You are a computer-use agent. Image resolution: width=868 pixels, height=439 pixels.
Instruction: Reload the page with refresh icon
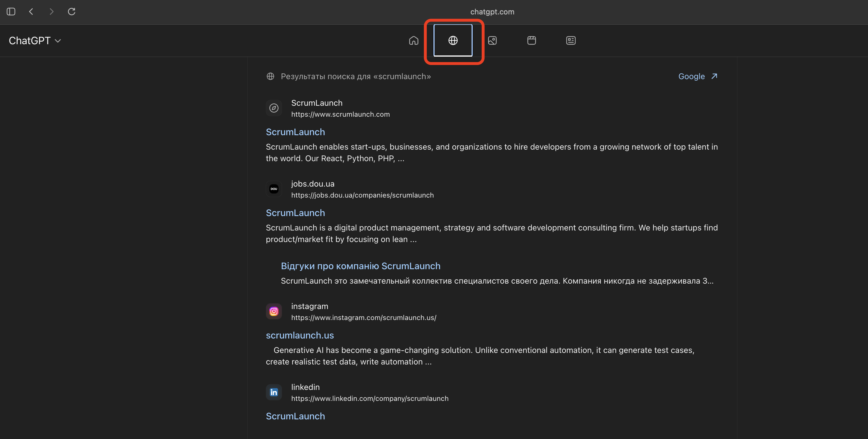pos(71,12)
